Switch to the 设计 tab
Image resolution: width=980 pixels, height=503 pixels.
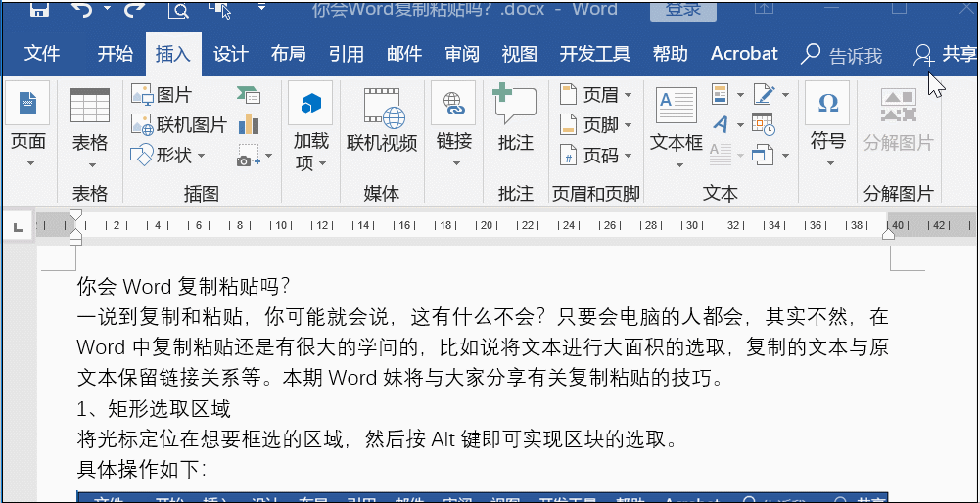(231, 54)
